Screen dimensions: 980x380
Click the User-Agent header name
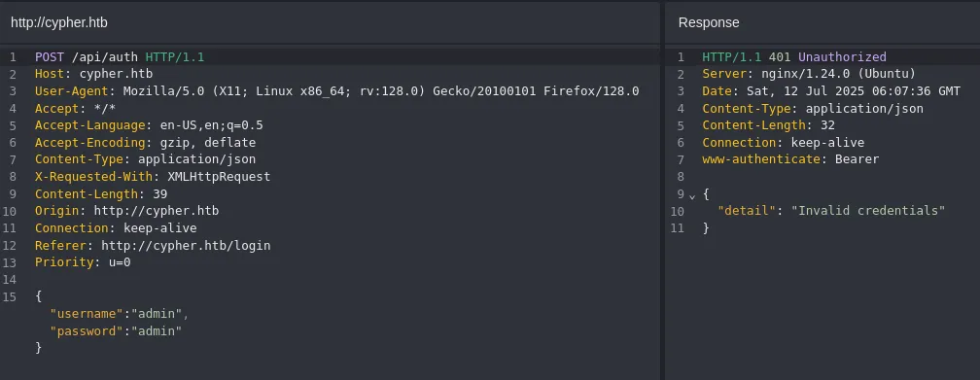tap(68, 91)
